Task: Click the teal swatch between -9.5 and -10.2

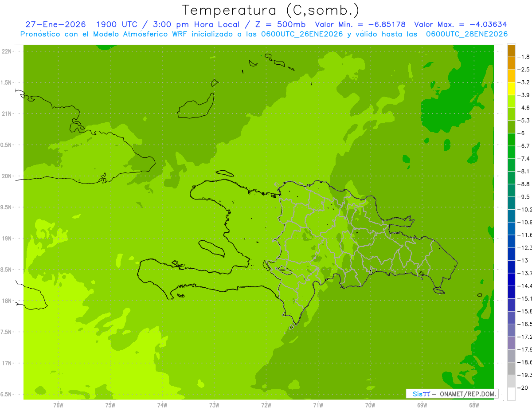Action: point(511,203)
